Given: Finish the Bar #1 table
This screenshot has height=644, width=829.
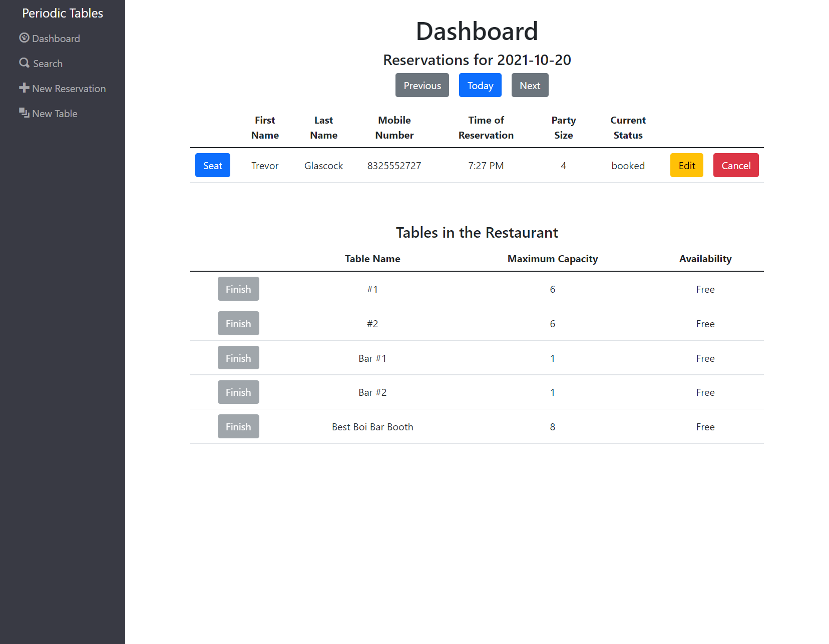Looking at the screenshot, I should tap(238, 357).
